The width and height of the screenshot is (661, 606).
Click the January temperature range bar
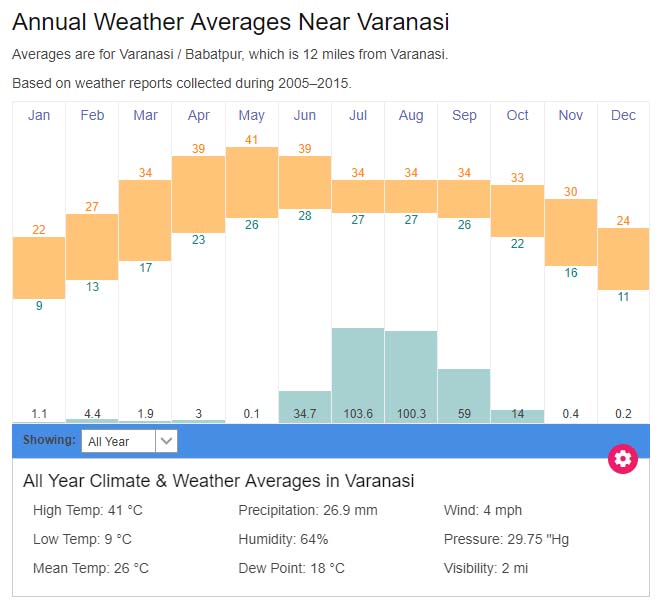[39, 267]
